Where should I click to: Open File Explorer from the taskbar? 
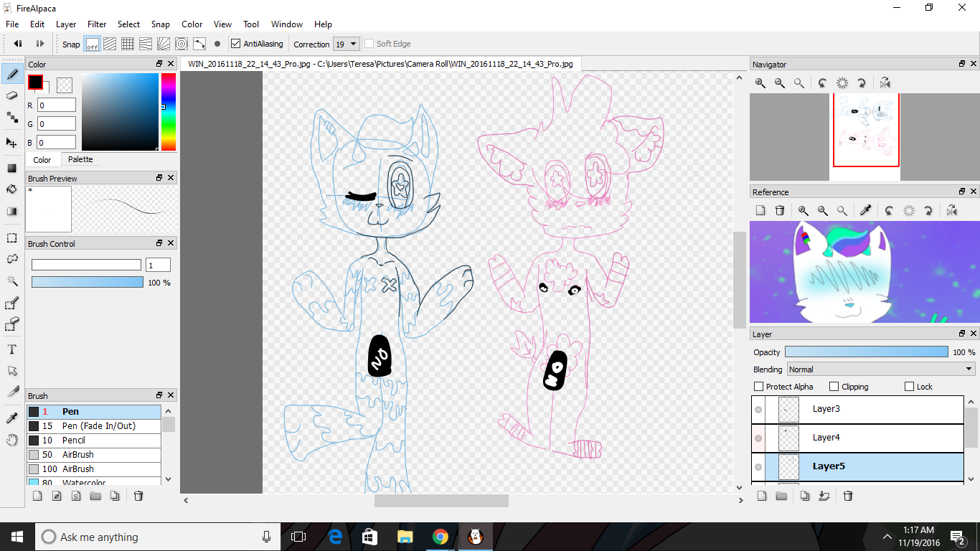point(405,537)
